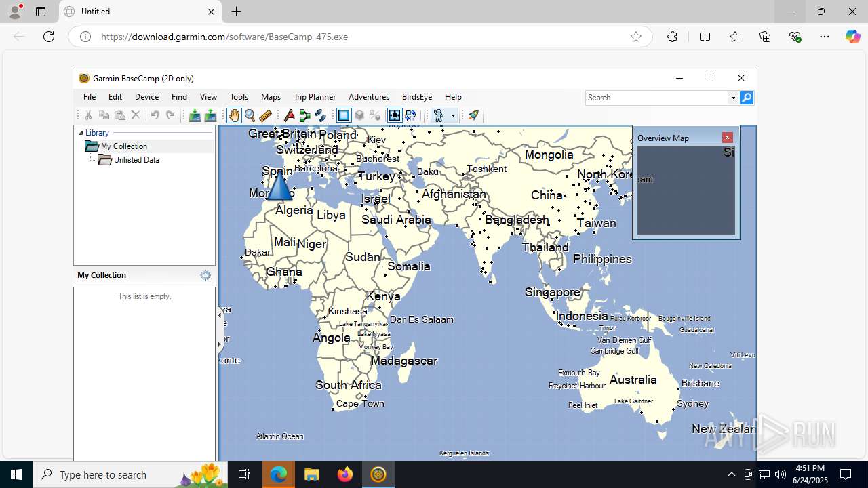
Task: Open Firefox from the taskbar
Action: [x=345, y=474]
